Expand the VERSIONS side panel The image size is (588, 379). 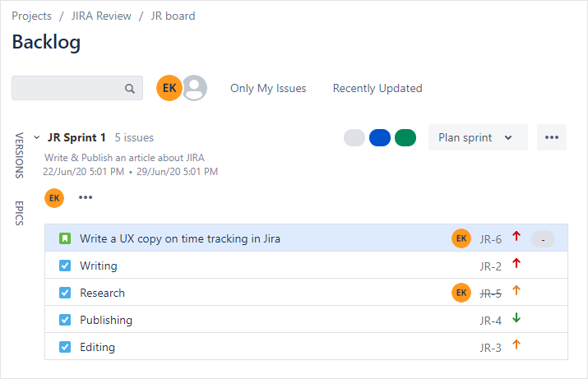(20, 155)
